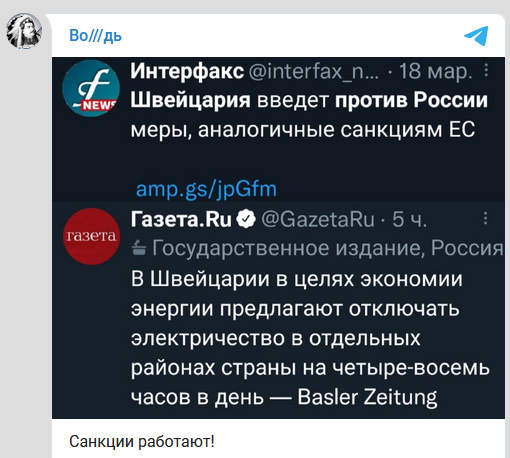Open the Интерфакс F-News profile picture

tap(91, 88)
